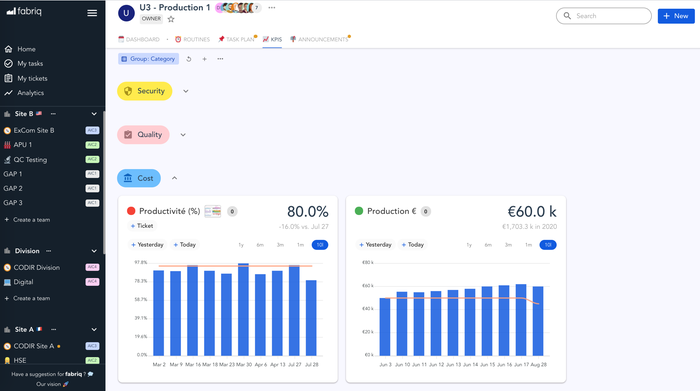Go to Home in the sidebar
Image resolution: width=700 pixels, height=391 pixels.
[26, 49]
